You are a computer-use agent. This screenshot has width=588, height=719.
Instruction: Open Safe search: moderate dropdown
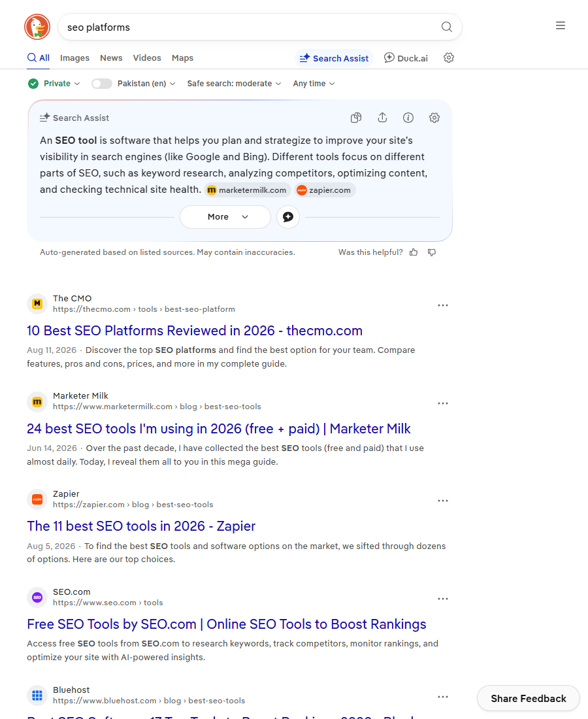pyautogui.click(x=234, y=84)
